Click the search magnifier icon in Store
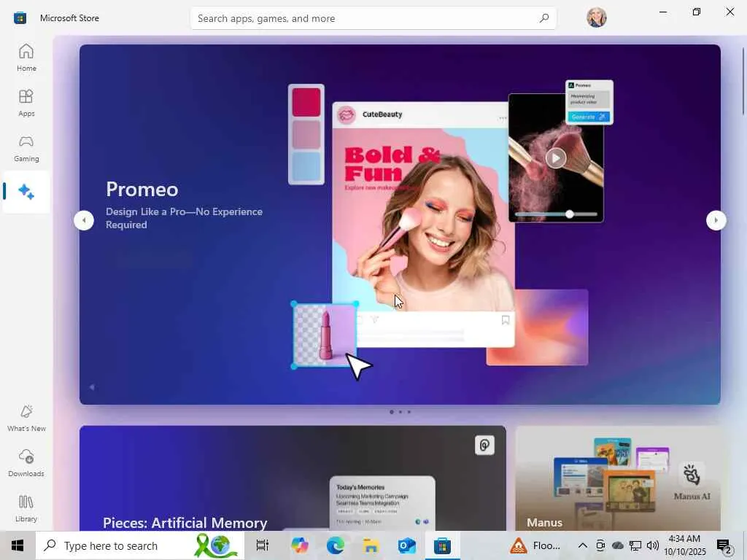This screenshot has height=560, width=747. (x=544, y=18)
